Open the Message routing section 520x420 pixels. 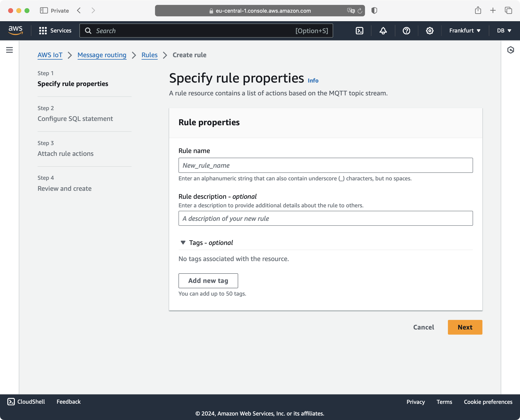coord(102,55)
